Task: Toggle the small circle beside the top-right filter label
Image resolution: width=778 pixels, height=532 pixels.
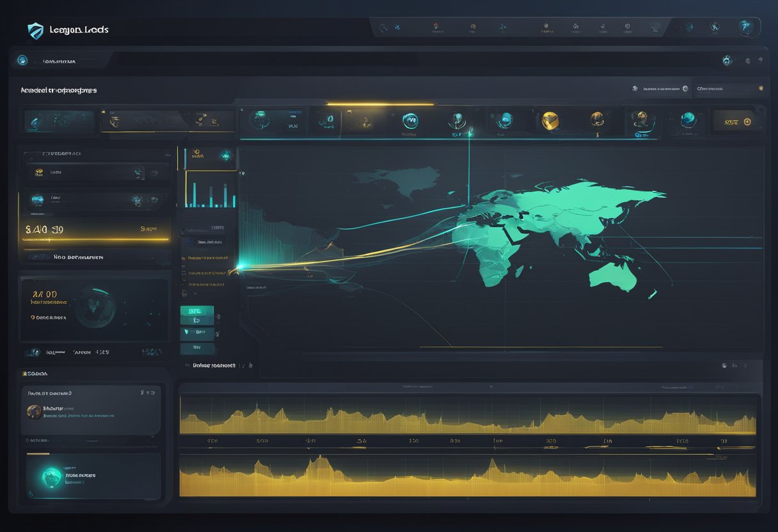Action: 685,89
